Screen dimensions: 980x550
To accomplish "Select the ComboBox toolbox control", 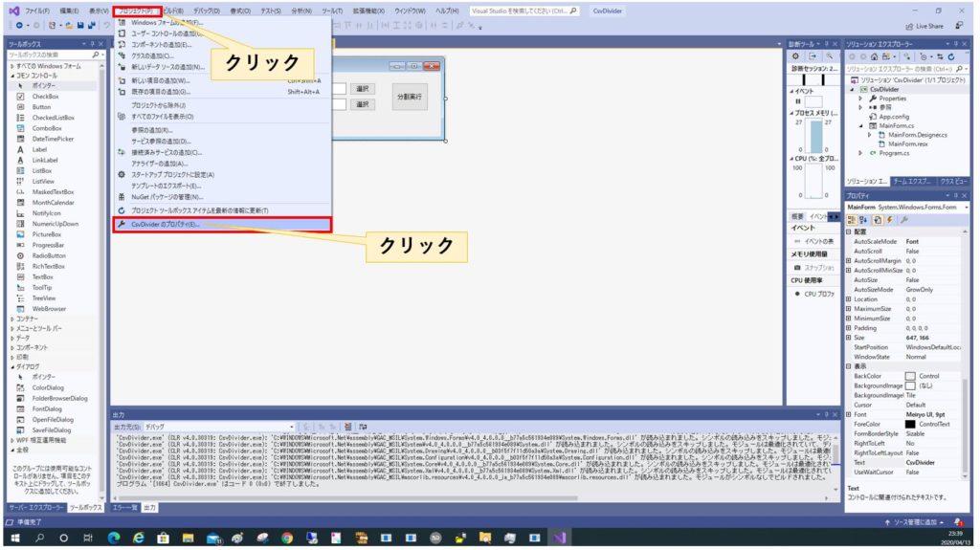I will pyautogui.click(x=47, y=129).
